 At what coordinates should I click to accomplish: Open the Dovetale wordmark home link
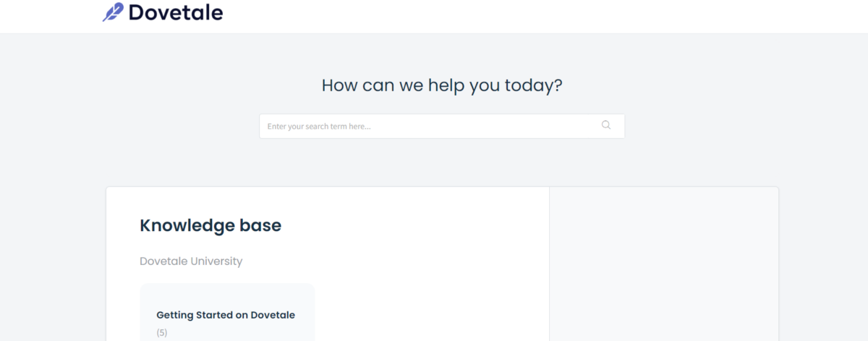176,12
